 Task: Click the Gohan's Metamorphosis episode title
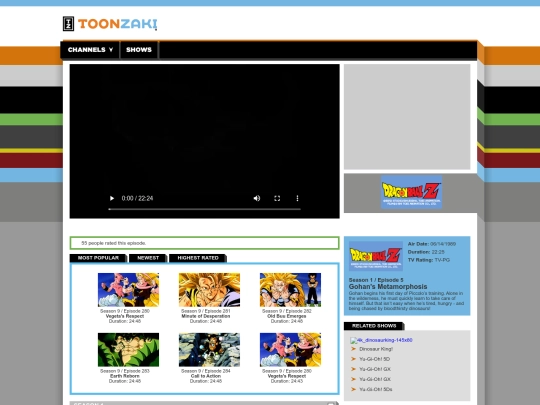(388, 287)
